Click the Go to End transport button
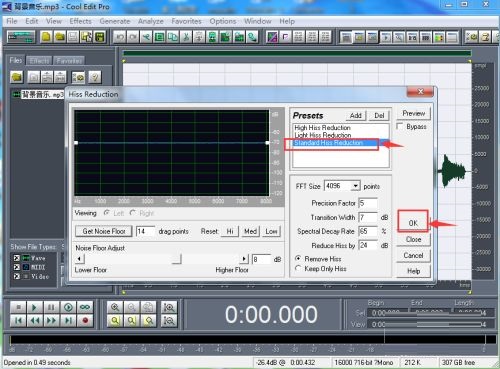Image resolution: width=500 pixels, height=369 pixels. click(68, 321)
